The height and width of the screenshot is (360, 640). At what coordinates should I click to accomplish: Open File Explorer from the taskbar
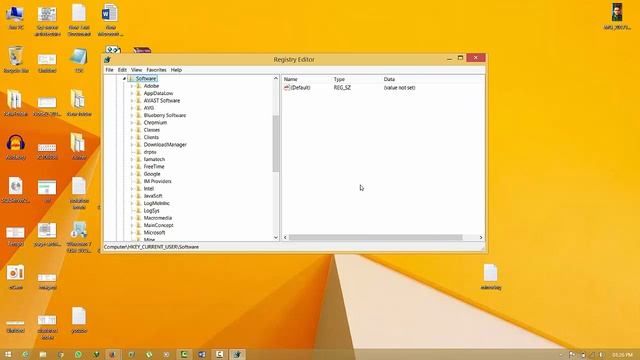click(43, 354)
